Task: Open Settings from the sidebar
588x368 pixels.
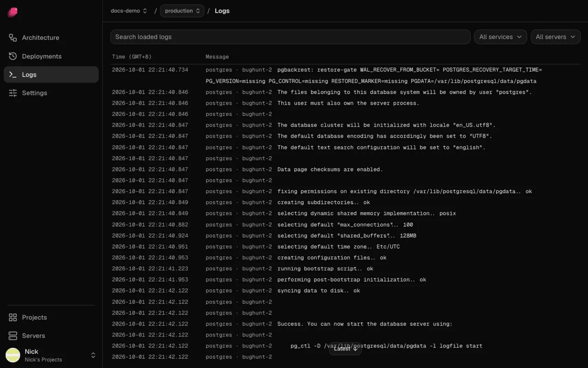Action: pos(51,93)
